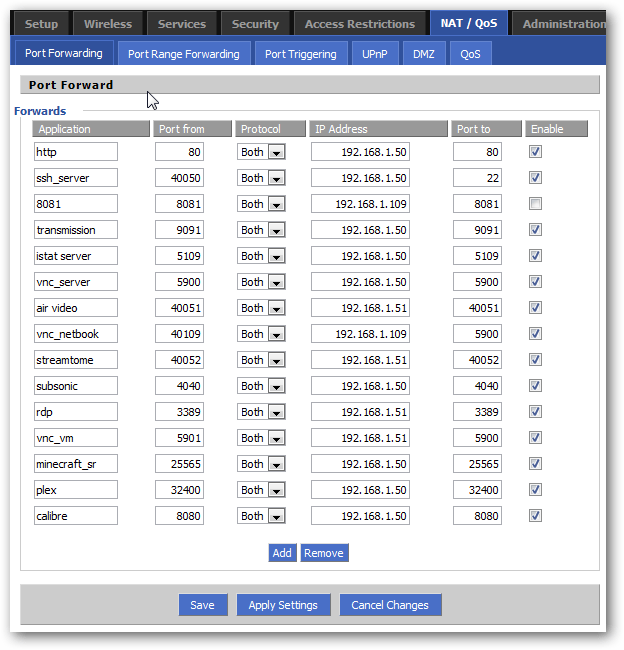Viewport: 624px width, 650px height.
Task: Expand Protocol dropdown for istat server
Action: pyautogui.click(x=261, y=256)
